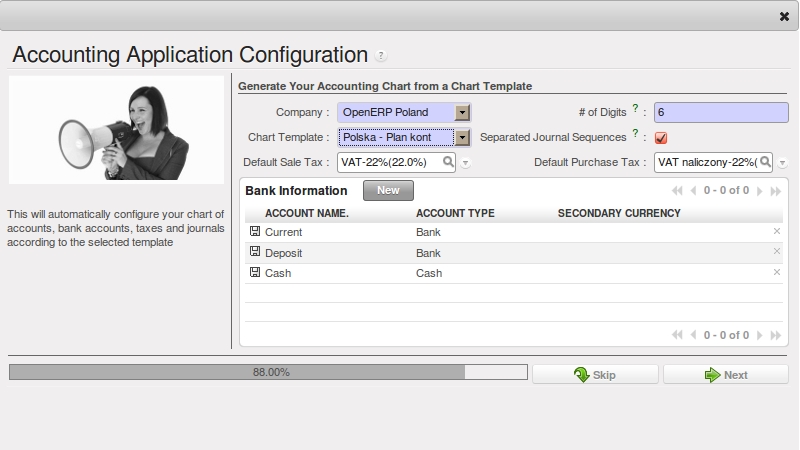Open Default Sale Tax options arrow

click(x=466, y=163)
